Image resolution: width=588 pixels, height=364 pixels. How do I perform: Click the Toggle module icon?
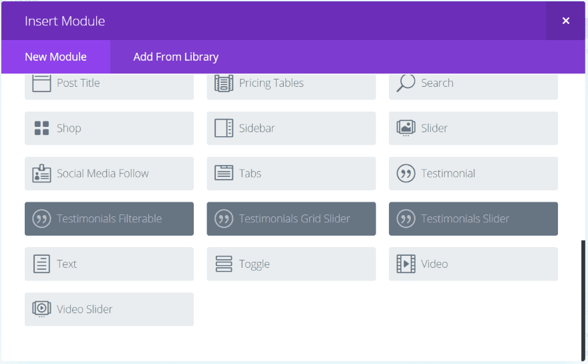click(x=224, y=264)
